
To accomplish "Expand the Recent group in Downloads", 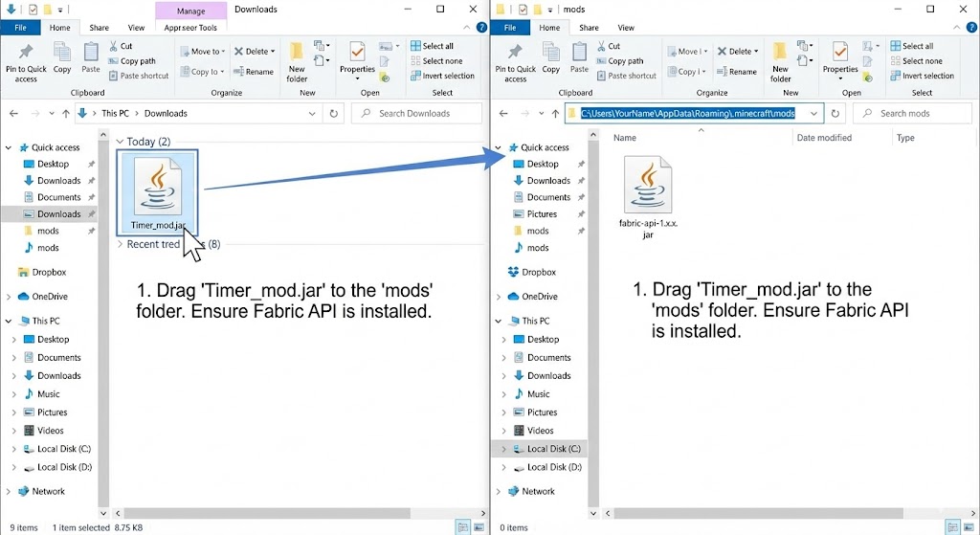I will click(120, 244).
